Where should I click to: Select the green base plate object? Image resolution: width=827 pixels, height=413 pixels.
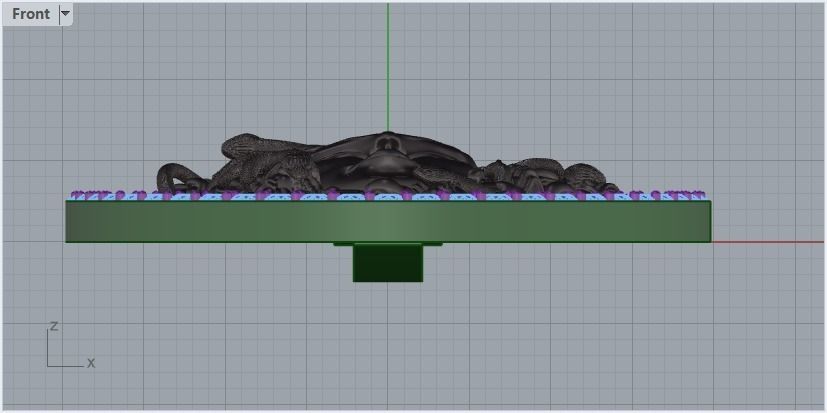click(388, 221)
